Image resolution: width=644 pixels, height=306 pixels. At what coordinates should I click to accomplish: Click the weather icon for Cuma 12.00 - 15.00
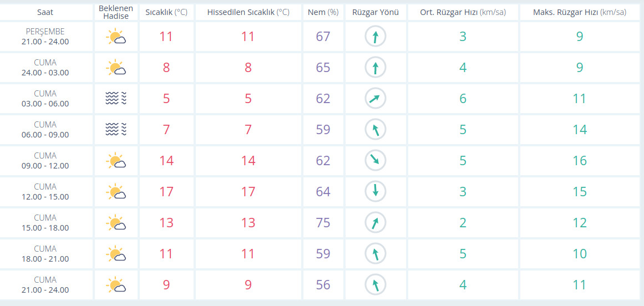coord(116,192)
